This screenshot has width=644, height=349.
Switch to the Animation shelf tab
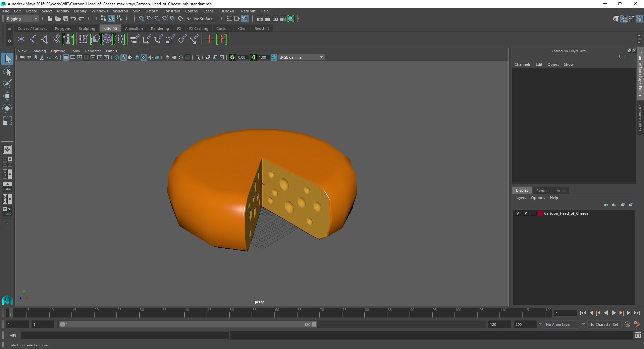coord(134,29)
